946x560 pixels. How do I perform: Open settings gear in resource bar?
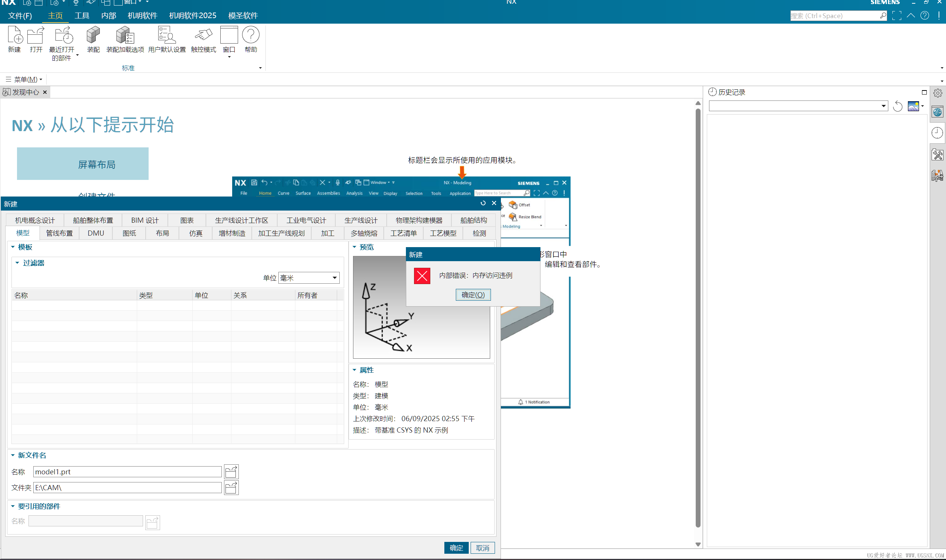pos(938,93)
